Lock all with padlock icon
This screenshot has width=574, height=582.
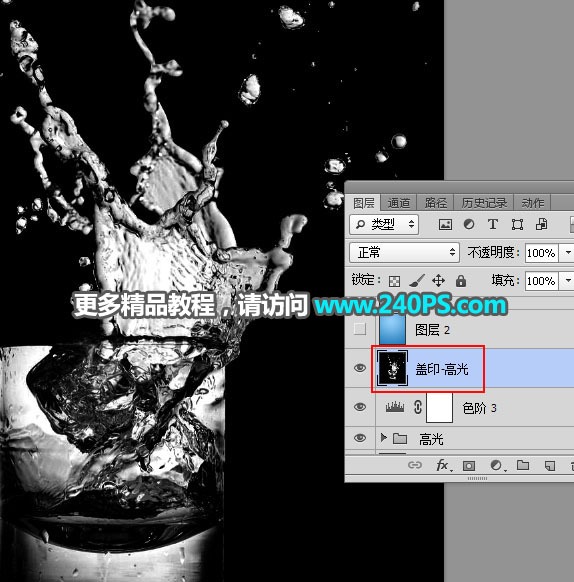[461, 281]
